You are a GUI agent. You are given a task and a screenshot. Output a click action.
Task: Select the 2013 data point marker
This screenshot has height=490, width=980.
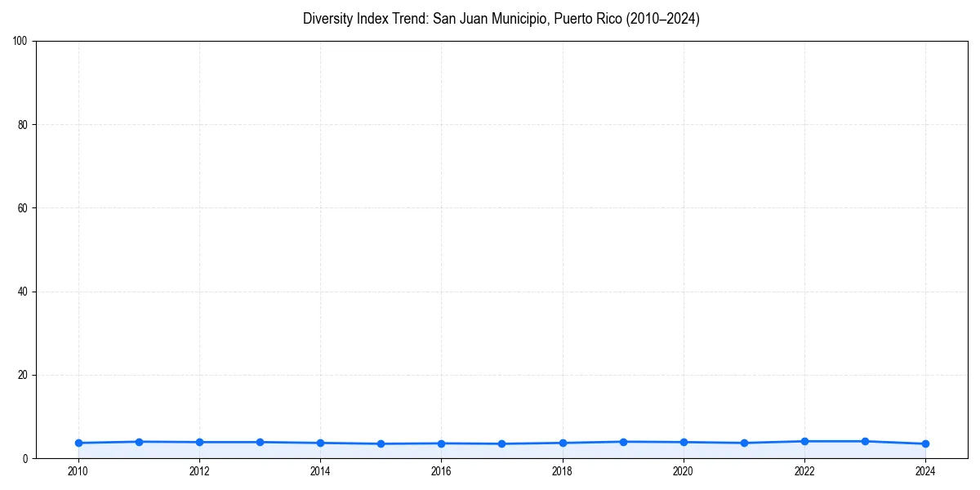pos(259,441)
